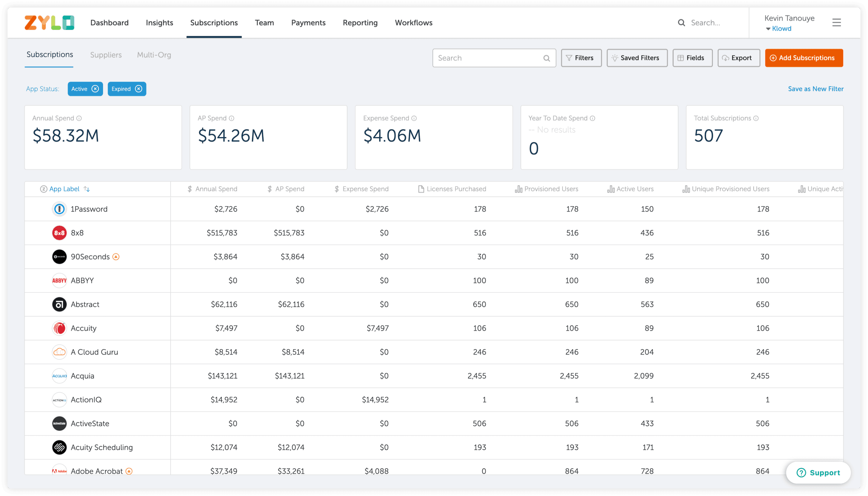Open the Fields column chooser
Image resolution: width=868 pixels, height=496 pixels.
click(692, 58)
